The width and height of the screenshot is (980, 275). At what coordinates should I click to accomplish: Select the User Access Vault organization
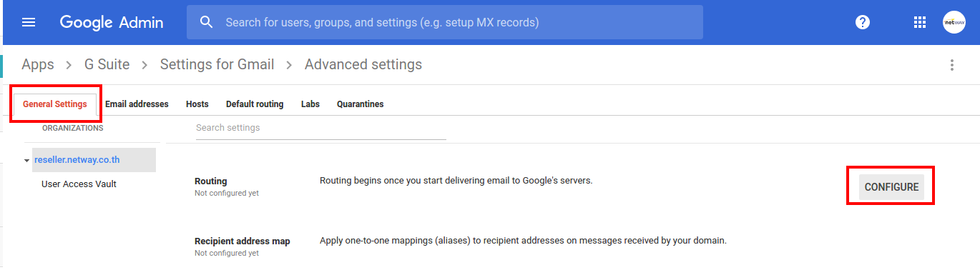point(79,184)
